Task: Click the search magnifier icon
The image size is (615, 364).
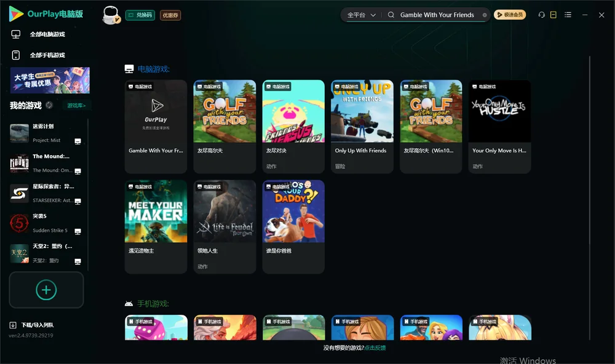Action: click(x=391, y=15)
